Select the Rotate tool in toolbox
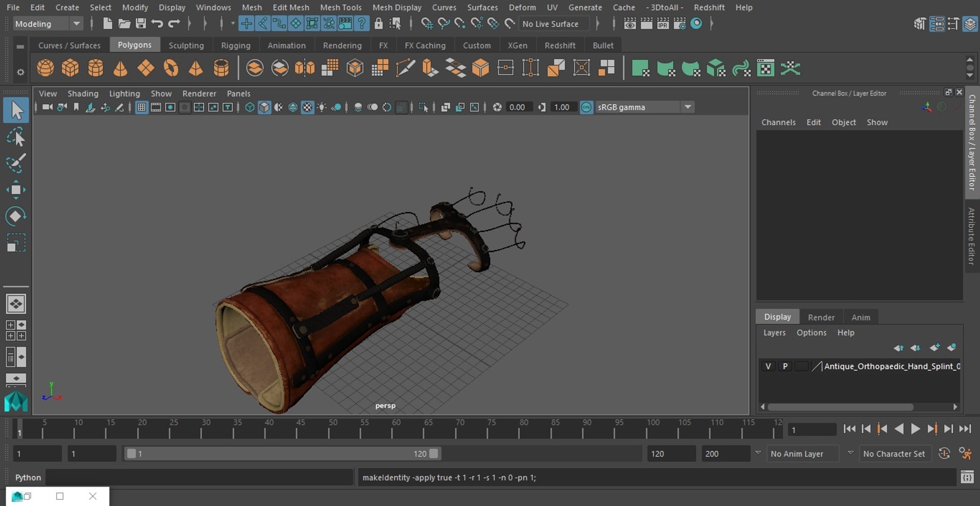The height and width of the screenshot is (506, 980). 16,216
